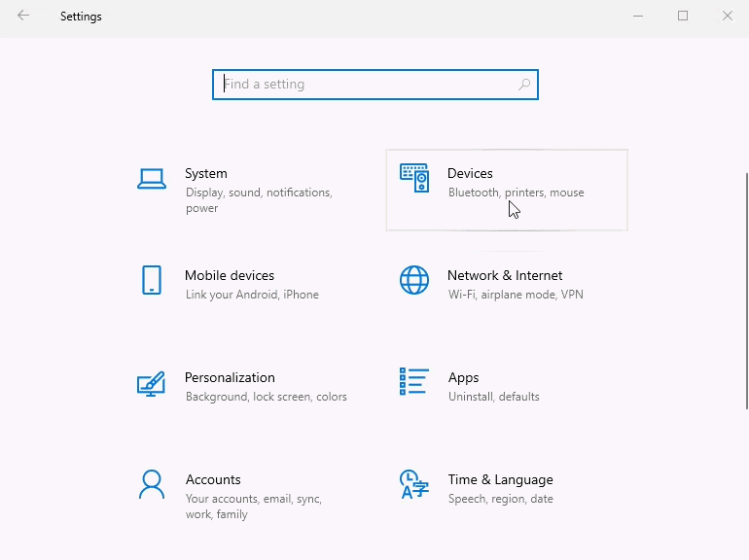Open the System laptop icon
The width and height of the screenshot is (749, 560).
152,179
